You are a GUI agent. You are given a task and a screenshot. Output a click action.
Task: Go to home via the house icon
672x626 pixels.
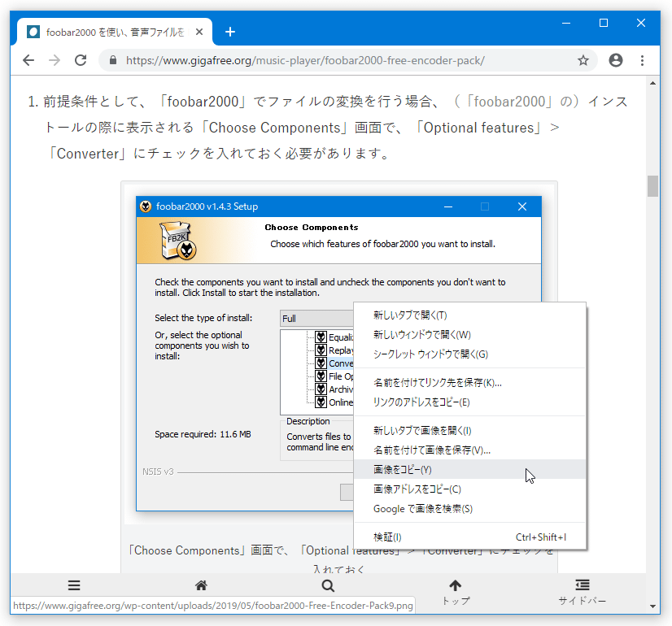tap(201, 585)
